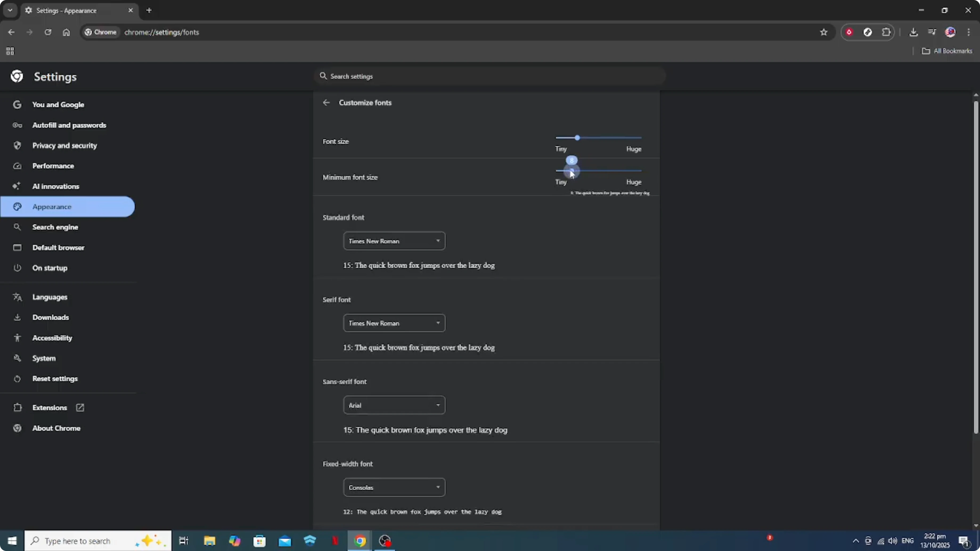
Task: Open Languages settings
Action: point(50,297)
